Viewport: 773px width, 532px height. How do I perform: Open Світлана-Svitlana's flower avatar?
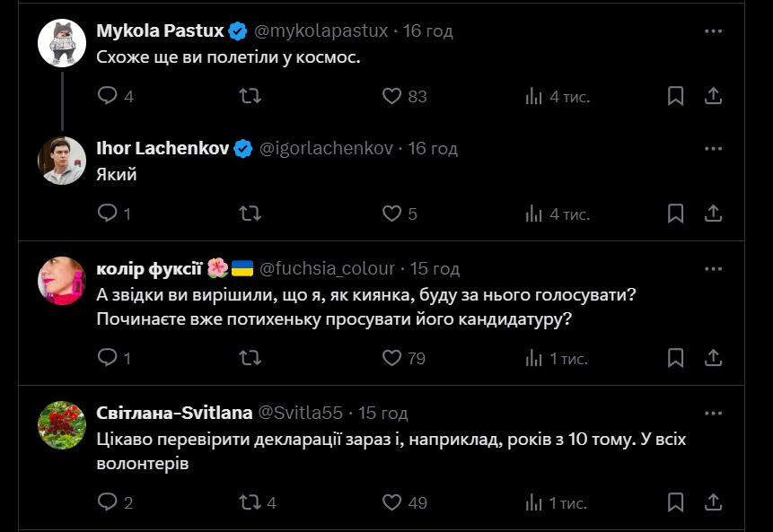pos(62,425)
